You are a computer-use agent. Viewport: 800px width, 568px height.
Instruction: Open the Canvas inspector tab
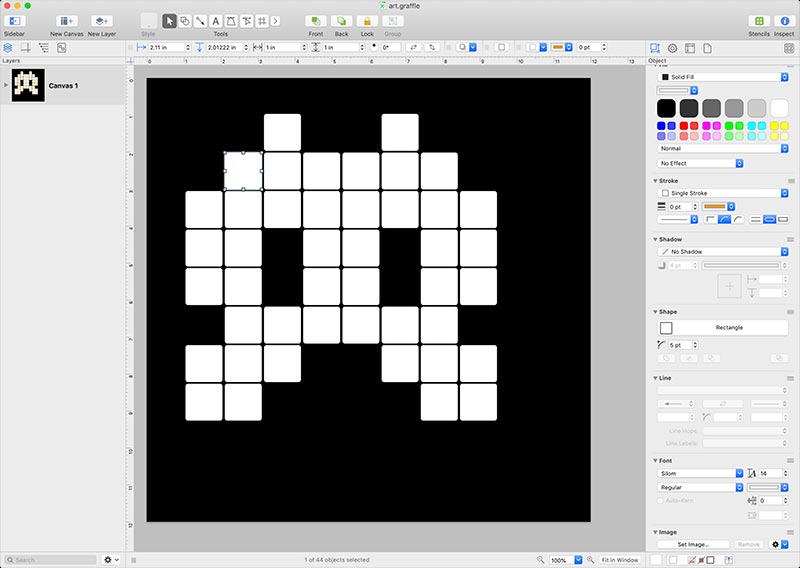[x=690, y=48]
